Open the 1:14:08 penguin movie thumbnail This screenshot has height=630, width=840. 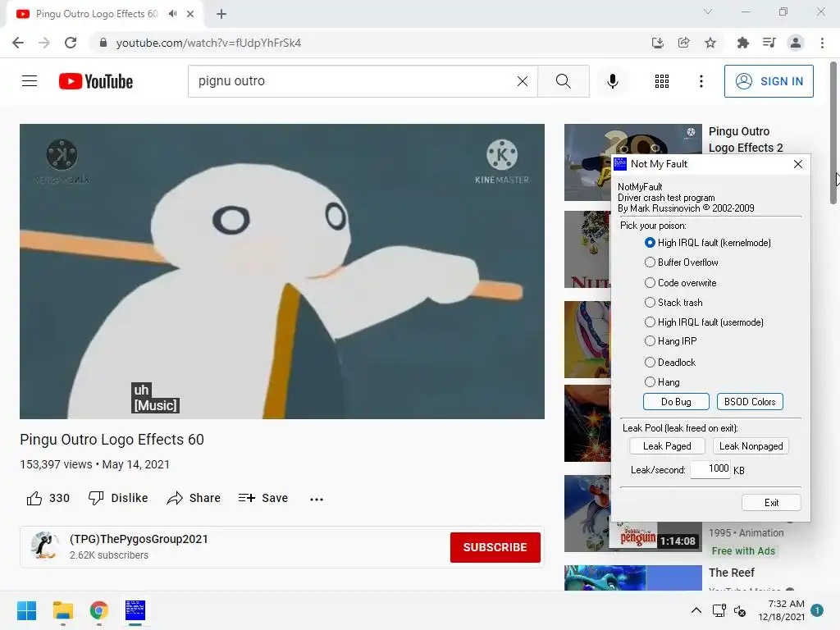tap(633, 536)
